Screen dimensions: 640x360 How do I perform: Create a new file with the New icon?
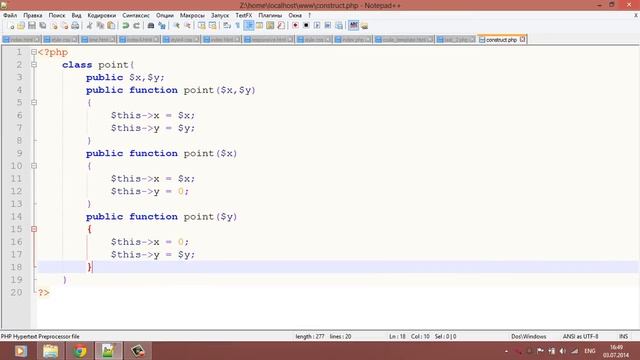point(11,26)
